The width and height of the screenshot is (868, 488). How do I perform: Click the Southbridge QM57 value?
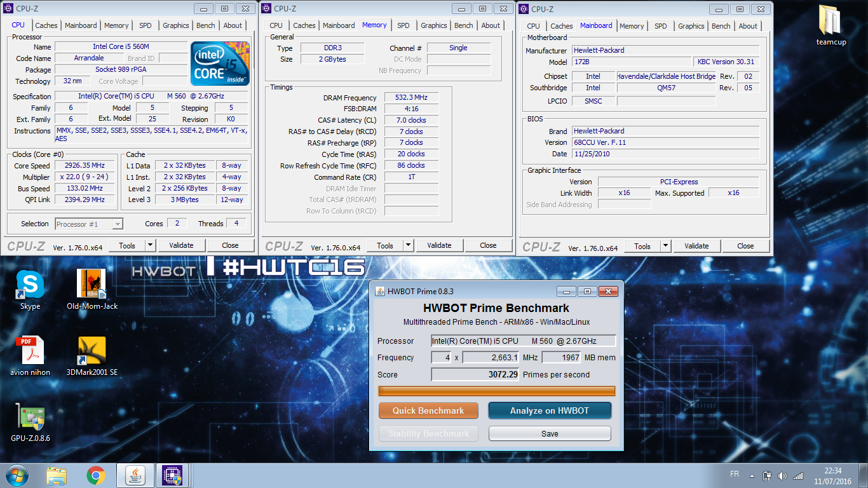(667, 88)
